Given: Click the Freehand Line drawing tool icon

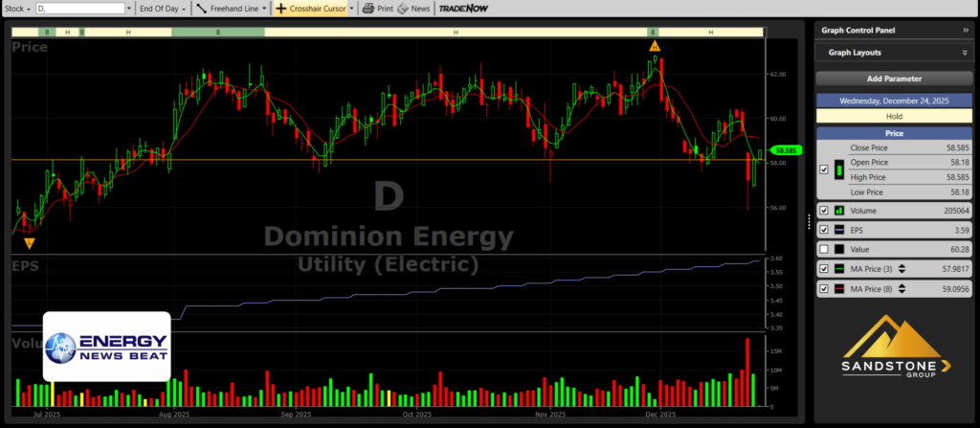Looking at the screenshot, I should [x=201, y=9].
